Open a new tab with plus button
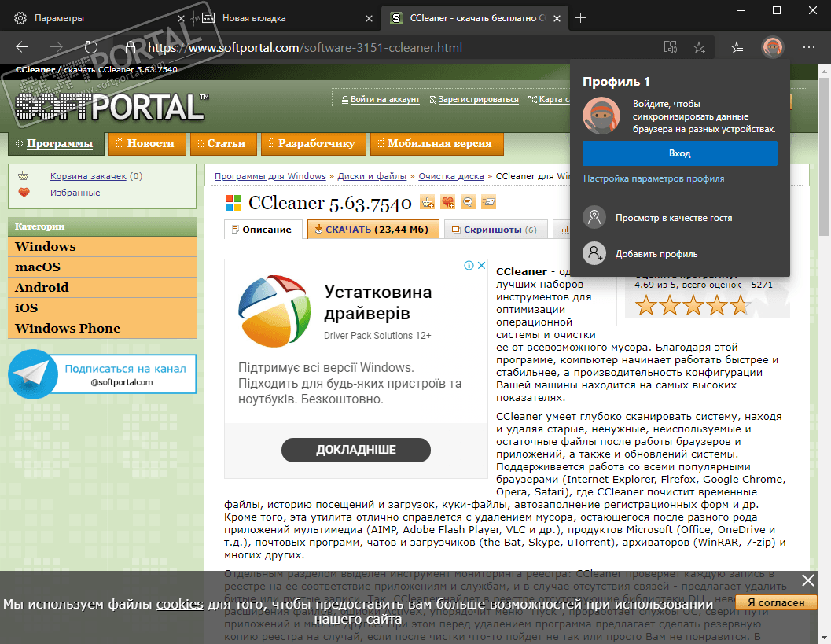This screenshot has width=831, height=644. point(581,18)
